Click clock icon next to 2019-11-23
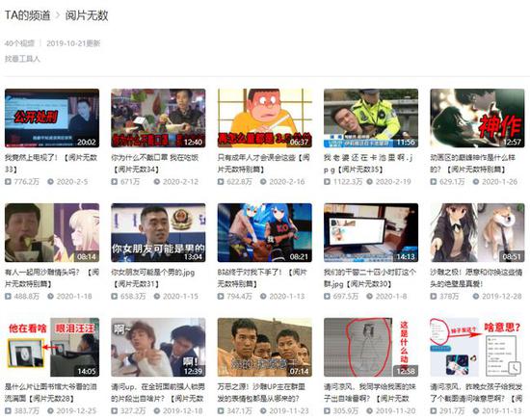This screenshot has width=530, height=420. click(263, 411)
